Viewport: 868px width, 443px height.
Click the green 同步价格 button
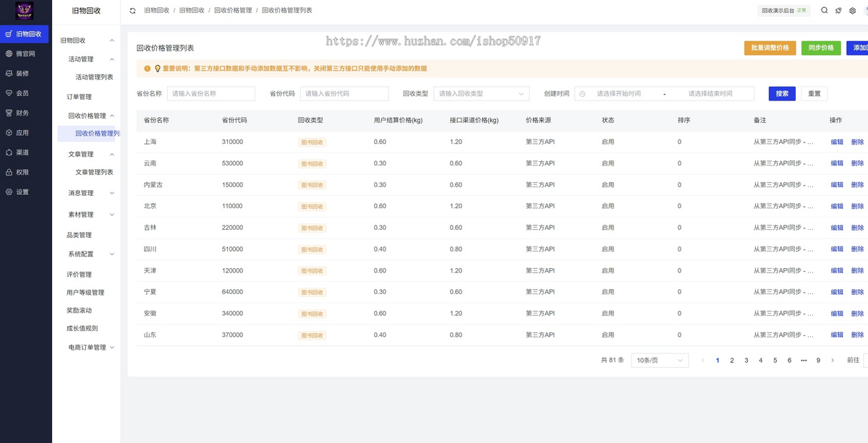coord(821,48)
